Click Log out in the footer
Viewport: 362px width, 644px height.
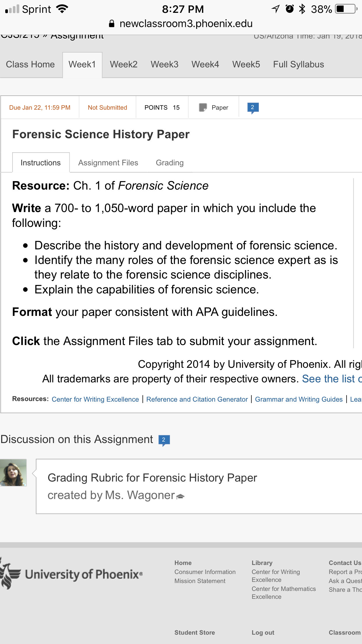point(263,633)
